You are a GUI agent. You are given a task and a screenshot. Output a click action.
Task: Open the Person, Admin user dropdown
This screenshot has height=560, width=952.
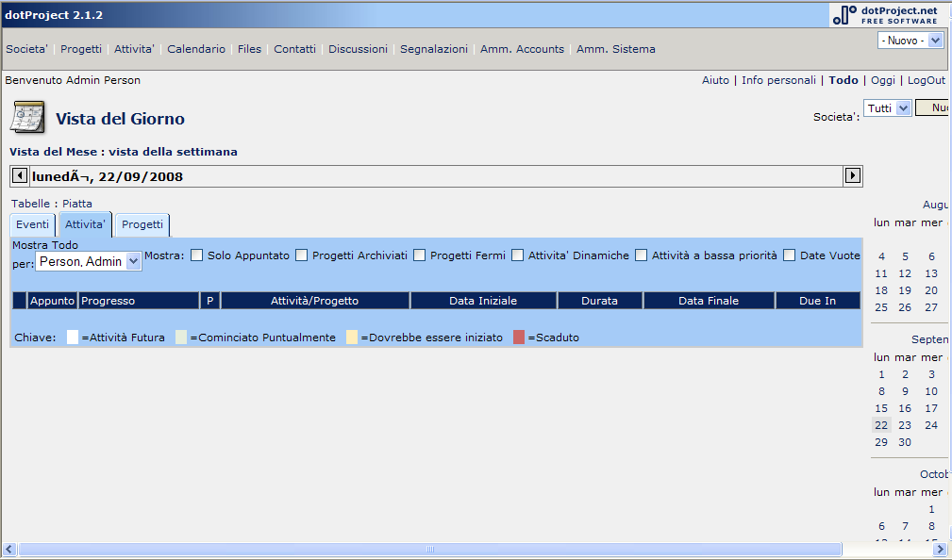(x=89, y=262)
